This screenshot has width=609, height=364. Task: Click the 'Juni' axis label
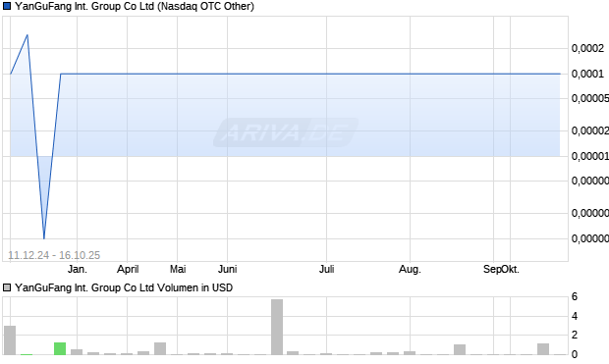click(228, 269)
